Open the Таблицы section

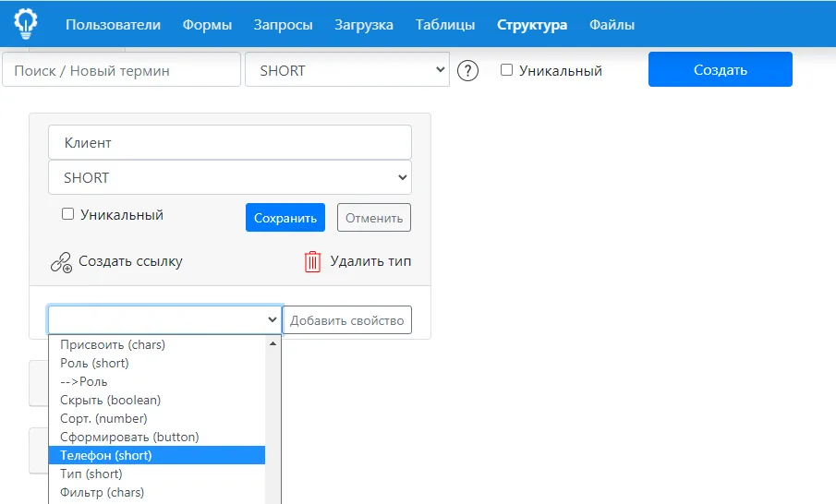pyautogui.click(x=445, y=25)
